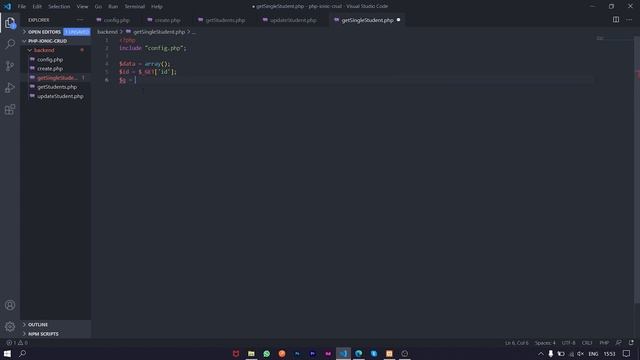The image size is (640, 360).
Task: Click the Split Editor icon
Action: click(x=616, y=20)
